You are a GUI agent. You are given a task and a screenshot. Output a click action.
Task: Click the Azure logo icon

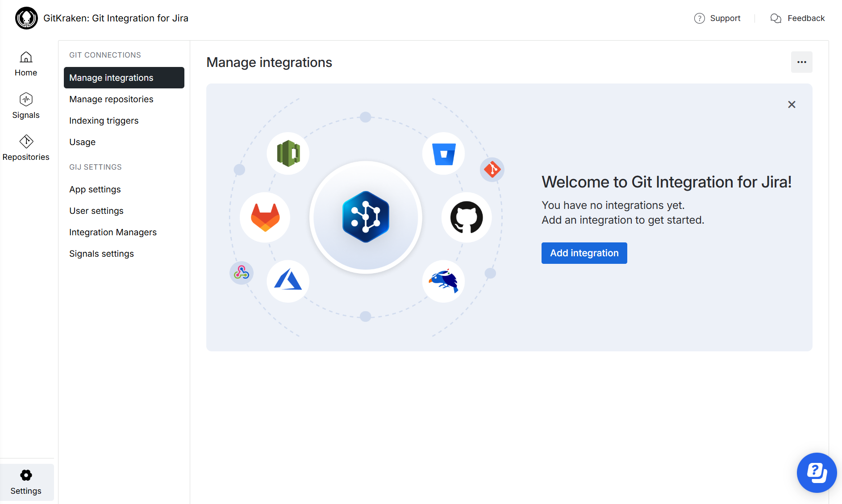click(288, 281)
